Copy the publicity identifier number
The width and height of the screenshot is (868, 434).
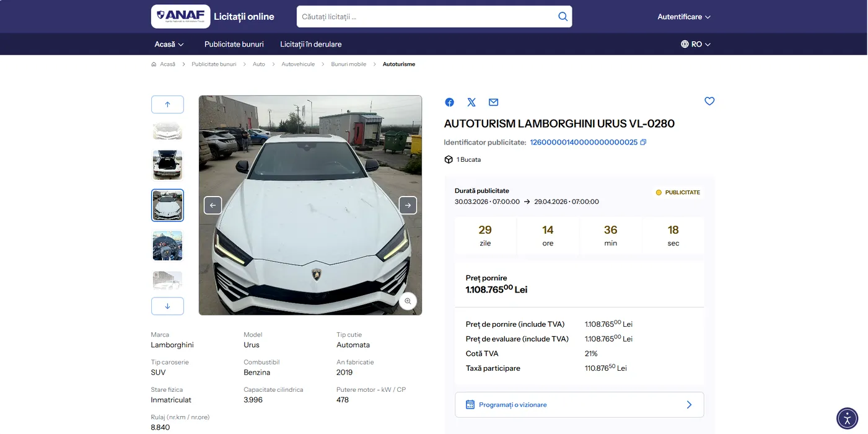coord(643,143)
